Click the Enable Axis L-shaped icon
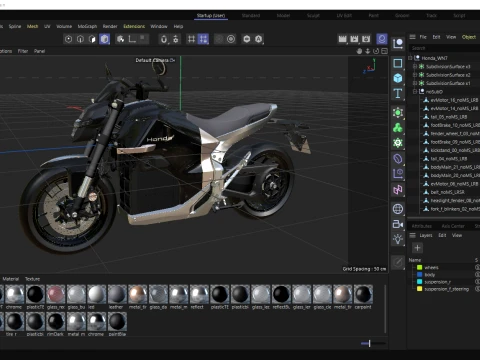 coord(132,39)
